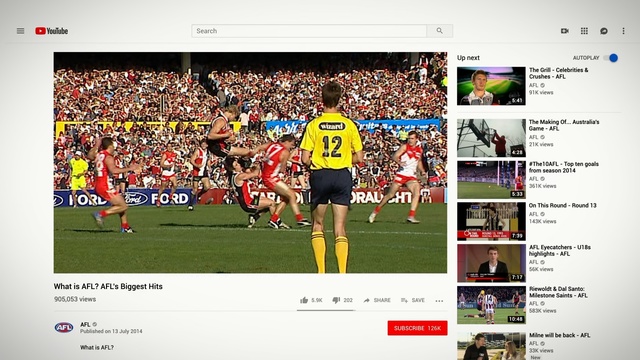Screen dimensions: 640x360
Task: Click the 'Up next' heading
Action: click(x=468, y=58)
